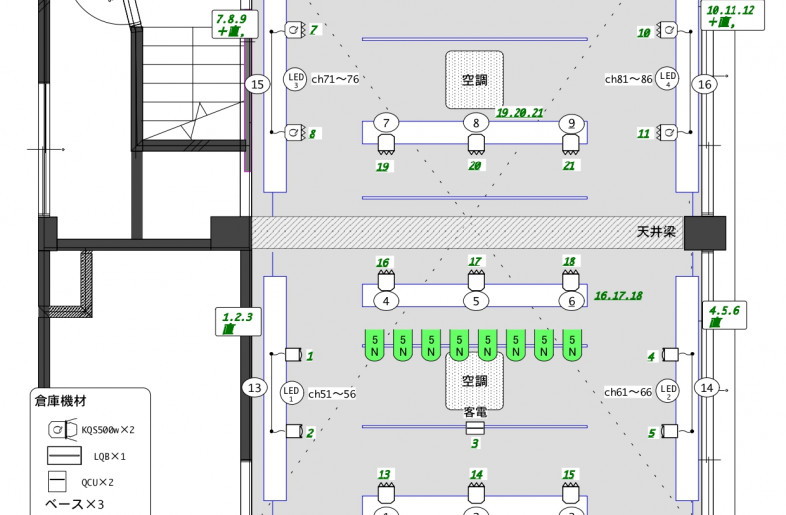Click the circled 7 on upper batten
The height and width of the screenshot is (515, 786).
(386, 123)
